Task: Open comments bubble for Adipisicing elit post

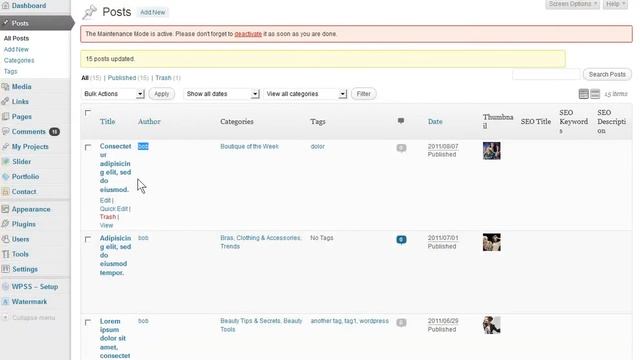Action: coord(401,240)
